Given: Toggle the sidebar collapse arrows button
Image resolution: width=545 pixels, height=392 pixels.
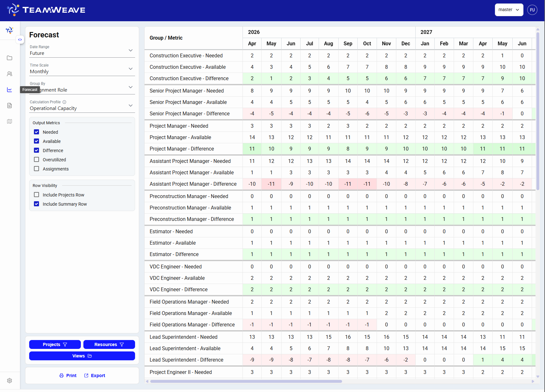Looking at the screenshot, I should coord(20,40).
